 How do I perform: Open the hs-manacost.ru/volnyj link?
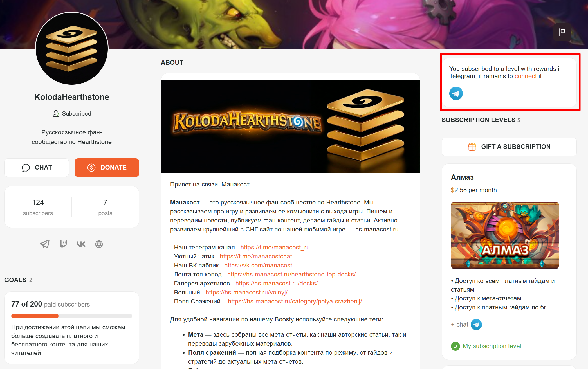(246, 292)
